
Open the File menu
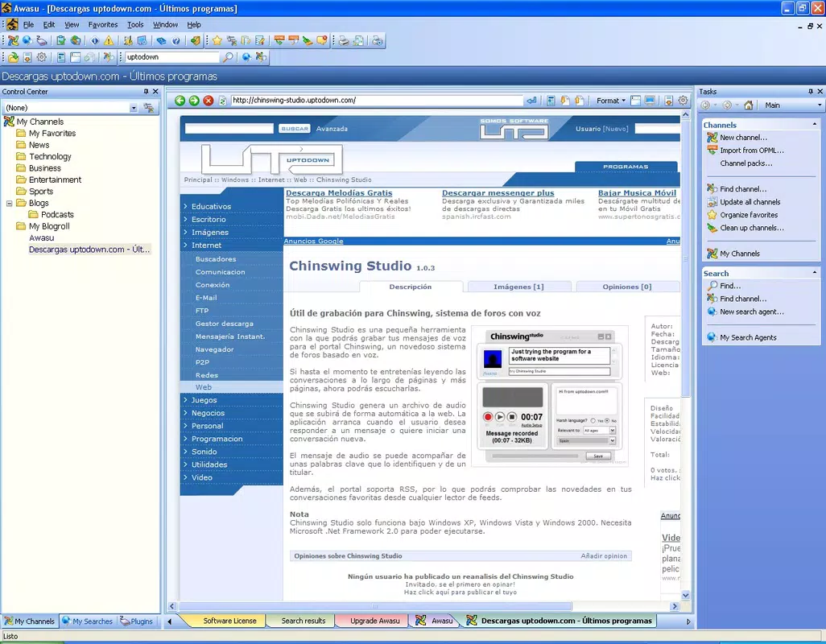(28, 25)
